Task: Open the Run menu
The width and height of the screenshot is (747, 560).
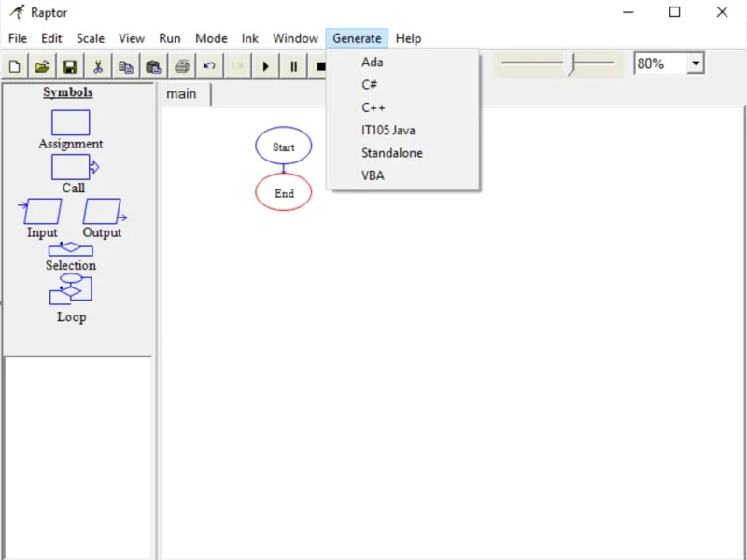Action: pyautogui.click(x=170, y=38)
